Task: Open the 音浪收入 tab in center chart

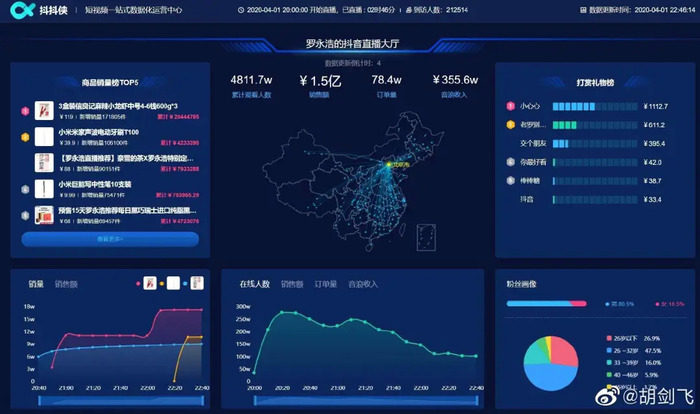Action: click(x=363, y=284)
